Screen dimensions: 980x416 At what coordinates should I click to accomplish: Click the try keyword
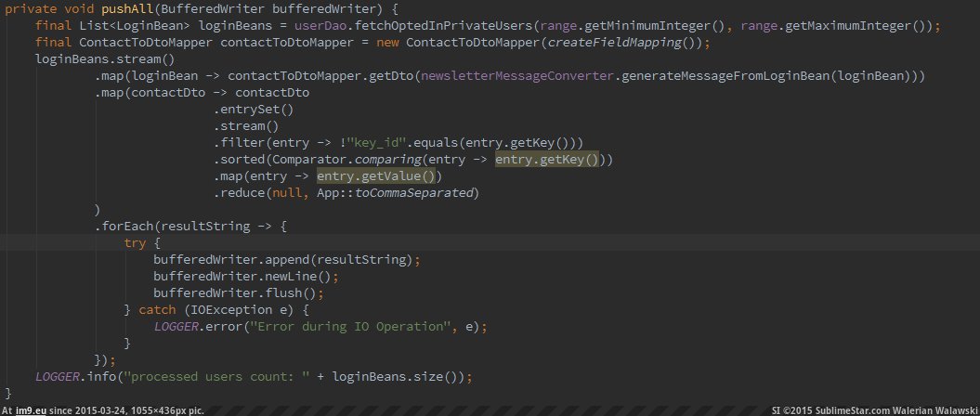point(135,243)
